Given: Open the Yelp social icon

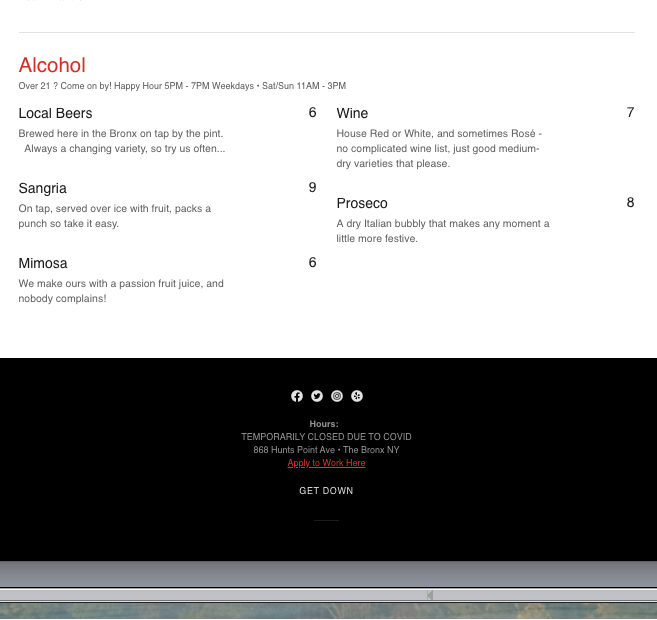Looking at the screenshot, I should (357, 396).
